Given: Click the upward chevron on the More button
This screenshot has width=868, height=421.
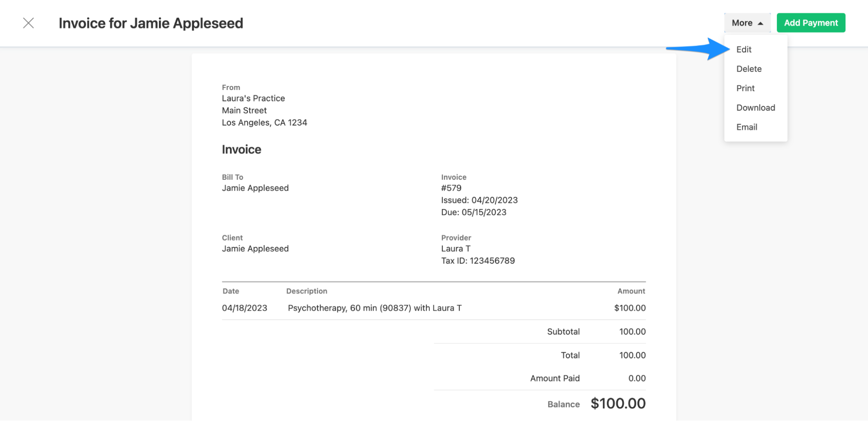Looking at the screenshot, I should pyautogui.click(x=761, y=23).
